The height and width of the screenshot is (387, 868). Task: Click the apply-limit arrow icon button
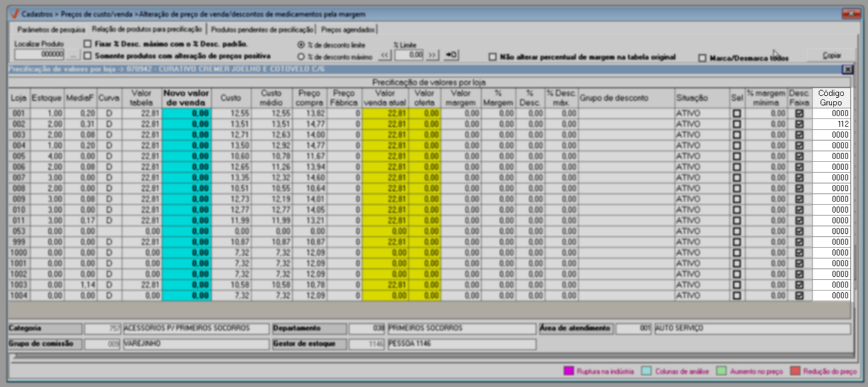pos(451,55)
